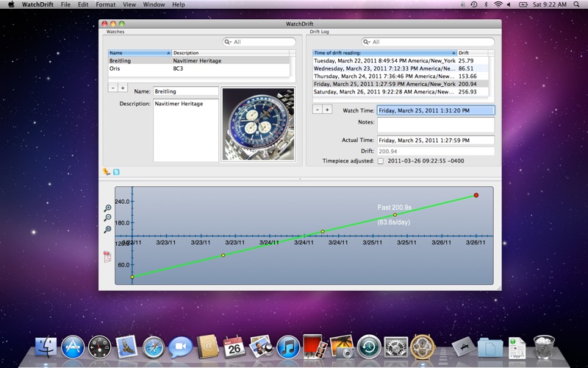Open iTunes from the Dock
This screenshot has width=588, height=368.
(288, 347)
